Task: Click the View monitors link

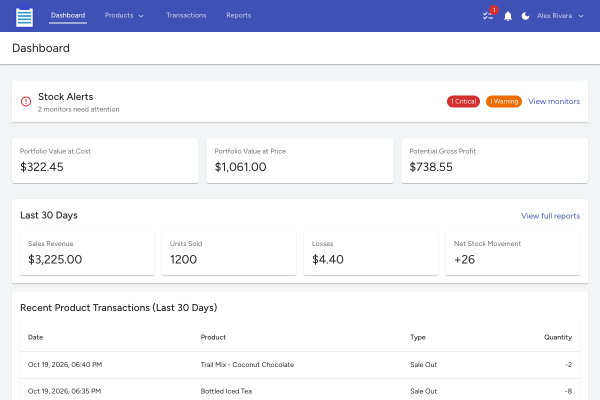Action: click(554, 101)
